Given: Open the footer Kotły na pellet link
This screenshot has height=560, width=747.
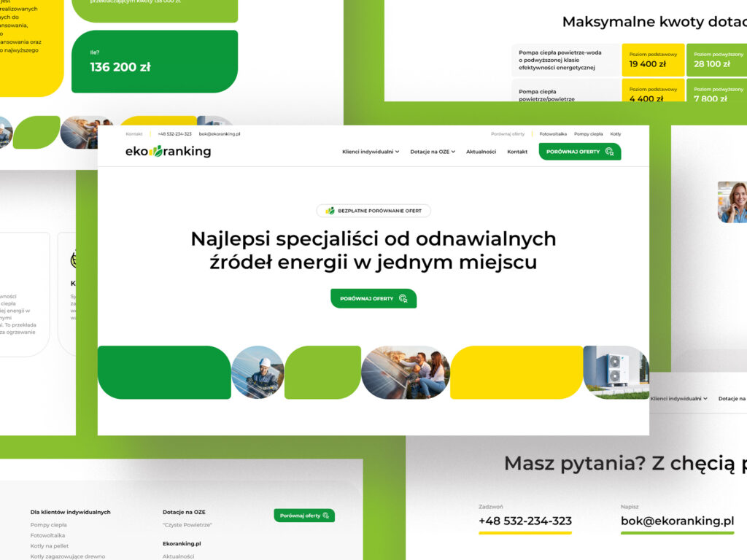Looking at the screenshot, I should (x=50, y=545).
